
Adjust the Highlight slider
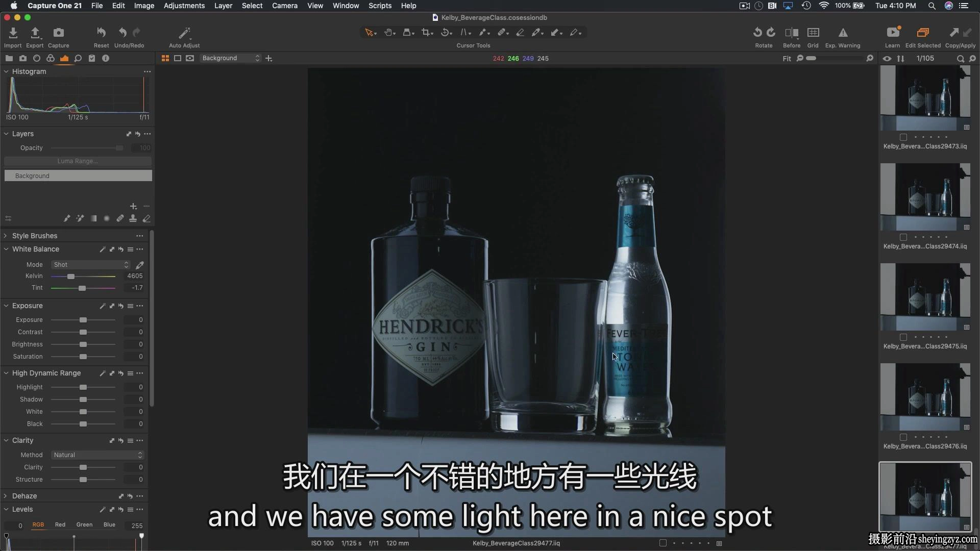83,387
